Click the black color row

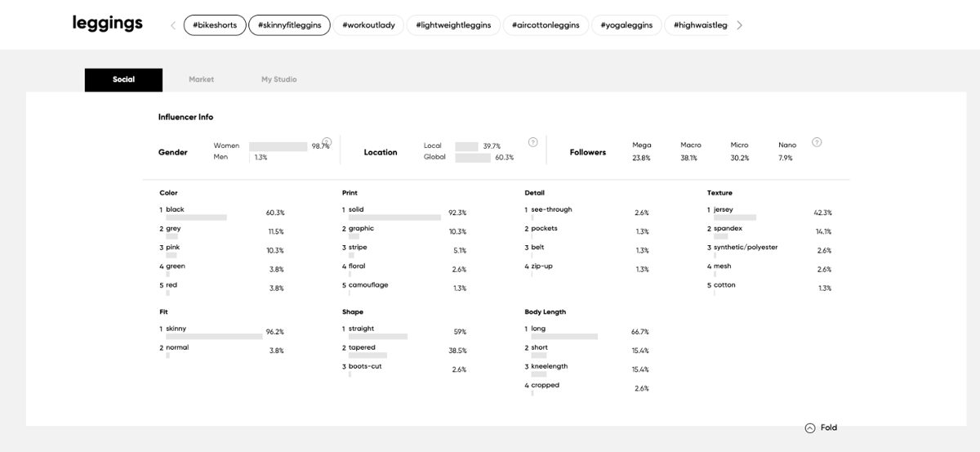(222, 213)
